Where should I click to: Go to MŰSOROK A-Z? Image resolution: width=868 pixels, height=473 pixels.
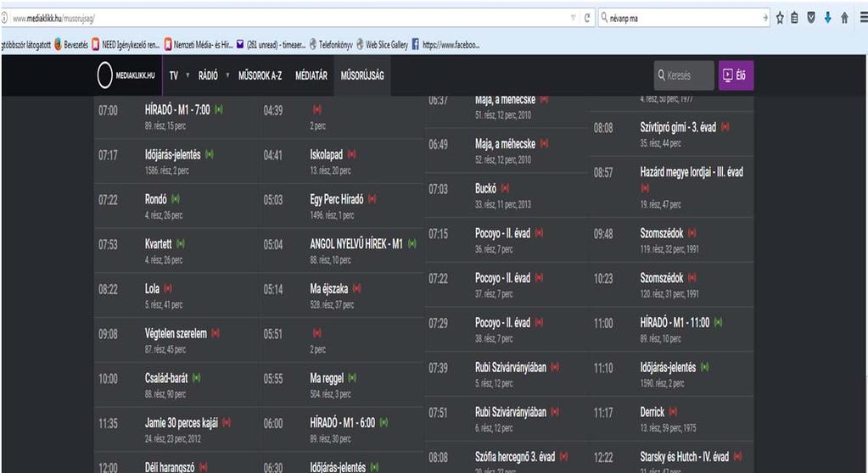(x=260, y=75)
